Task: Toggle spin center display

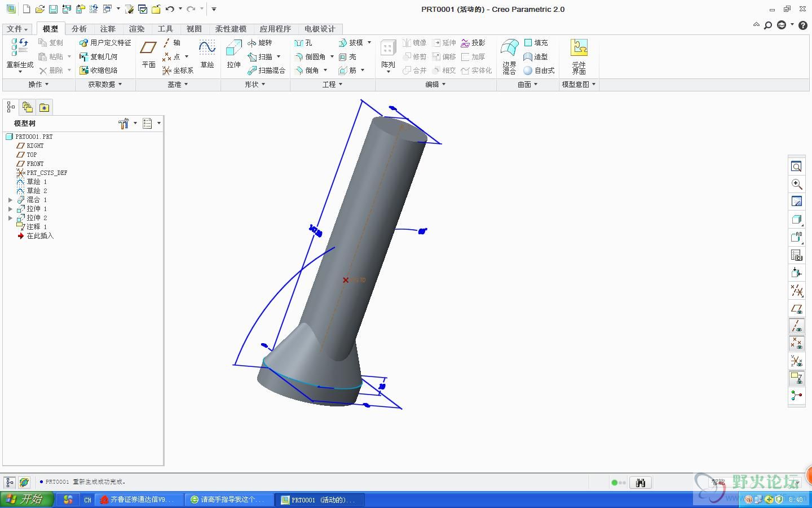Action: tap(796, 395)
